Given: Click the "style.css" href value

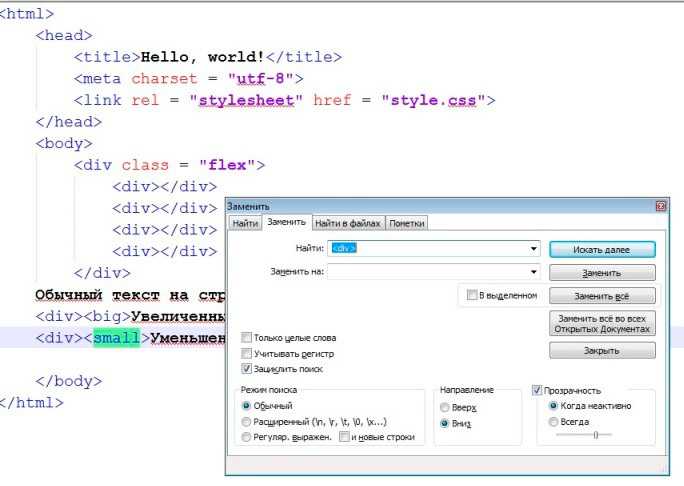Looking at the screenshot, I should (433, 100).
